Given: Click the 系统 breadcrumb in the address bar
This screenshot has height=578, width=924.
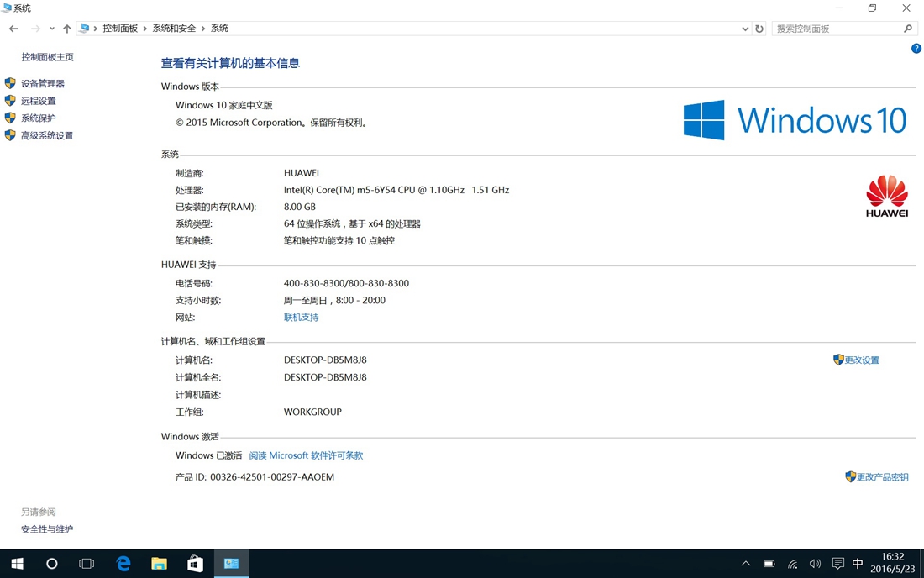Looking at the screenshot, I should click(x=219, y=29).
